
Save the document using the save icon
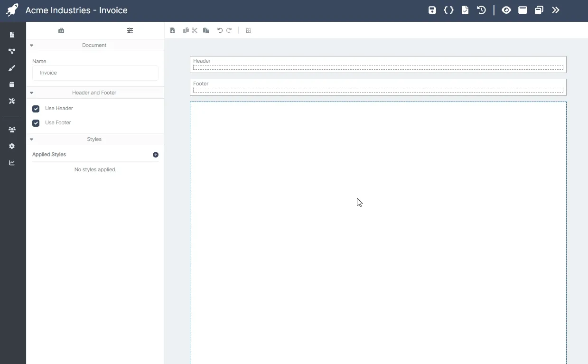pyautogui.click(x=432, y=9)
